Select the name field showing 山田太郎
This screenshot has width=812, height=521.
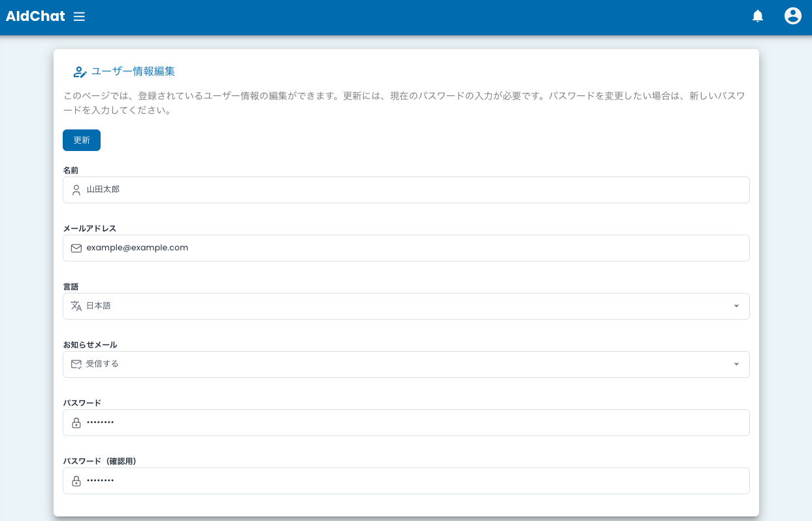point(406,190)
